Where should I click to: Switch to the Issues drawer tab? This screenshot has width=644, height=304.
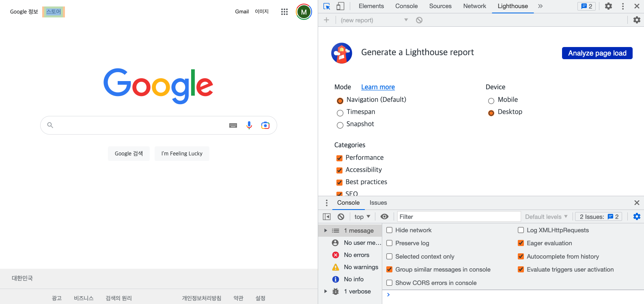(378, 203)
